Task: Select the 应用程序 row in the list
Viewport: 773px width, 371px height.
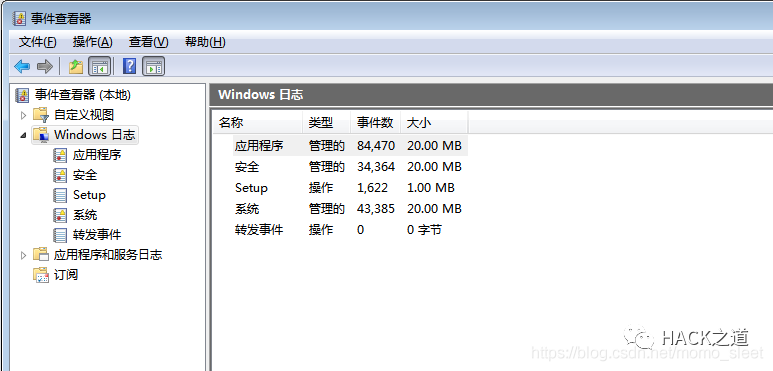Action: (x=350, y=146)
